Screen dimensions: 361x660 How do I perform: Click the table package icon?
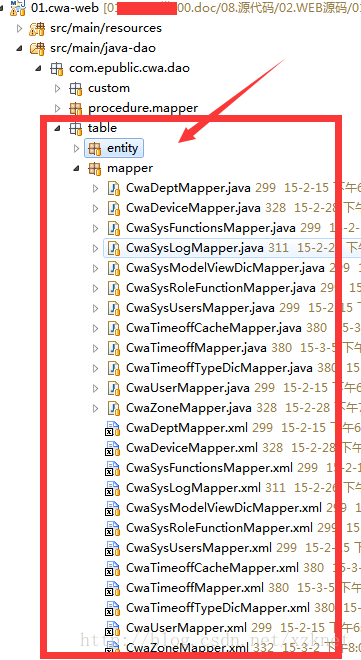75,128
